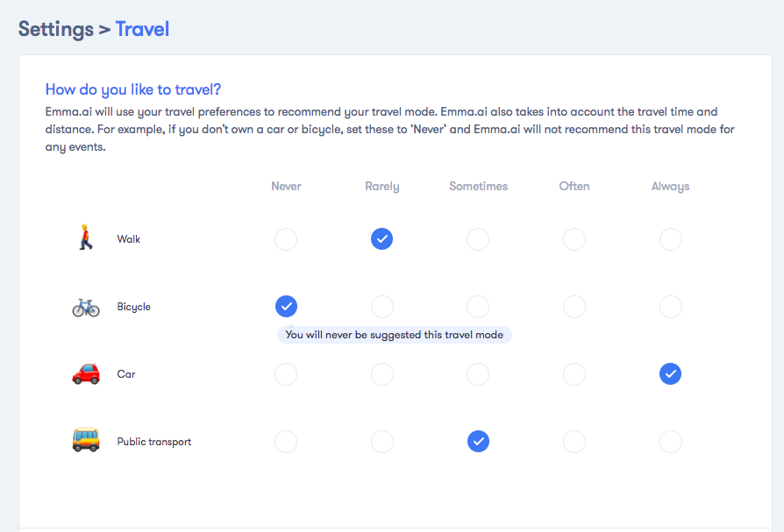The height and width of the screenshot is (532, 784).
Task: Select Sometimes for Bicycle
Action: pyautogui.click(x=478, y=307)
